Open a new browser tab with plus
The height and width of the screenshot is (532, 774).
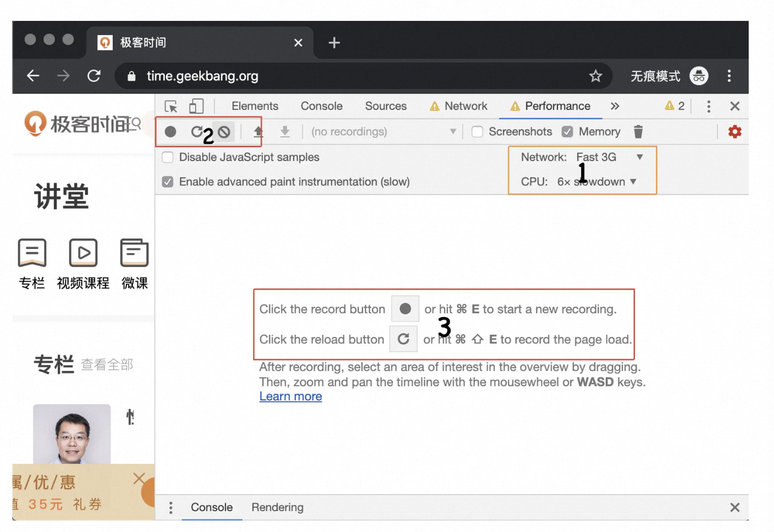[x=334, y=43]
